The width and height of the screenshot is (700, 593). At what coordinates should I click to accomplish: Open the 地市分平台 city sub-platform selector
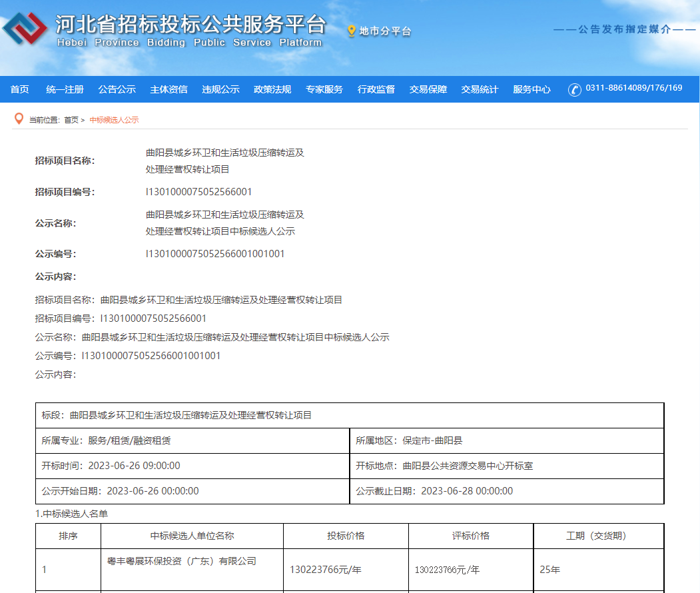pyautogui.click(x=385, y=31)
